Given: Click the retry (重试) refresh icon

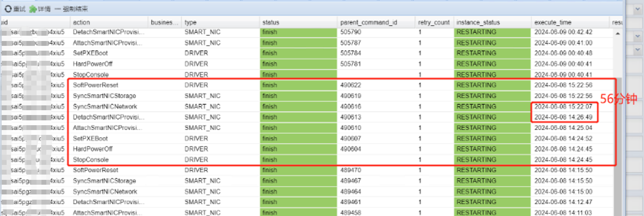Looking at the screenshot, I should 8,9.
